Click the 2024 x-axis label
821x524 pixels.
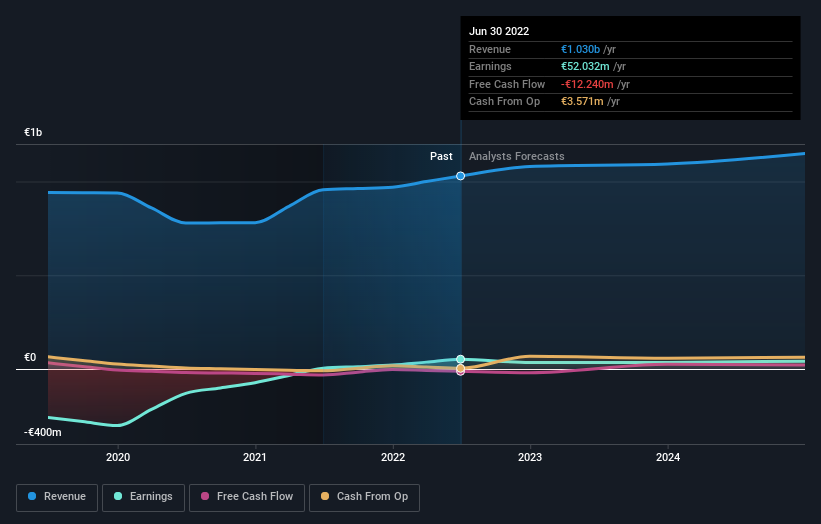(x=668, y=458)
